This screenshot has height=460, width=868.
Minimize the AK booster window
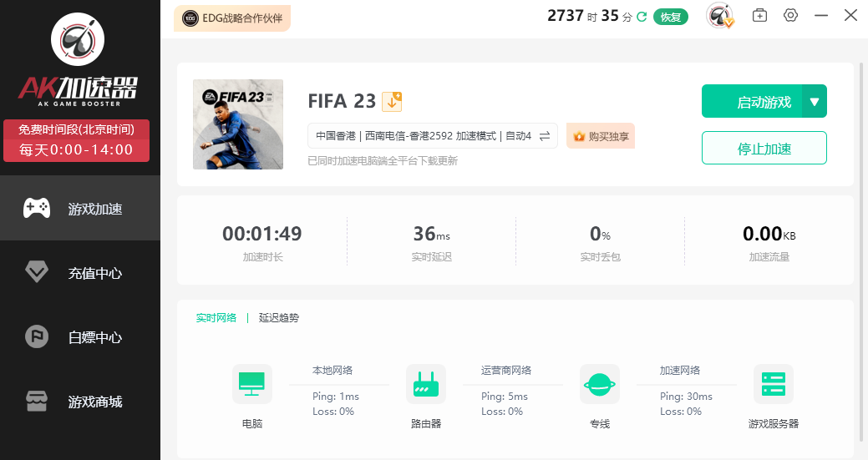click(821, 16)
